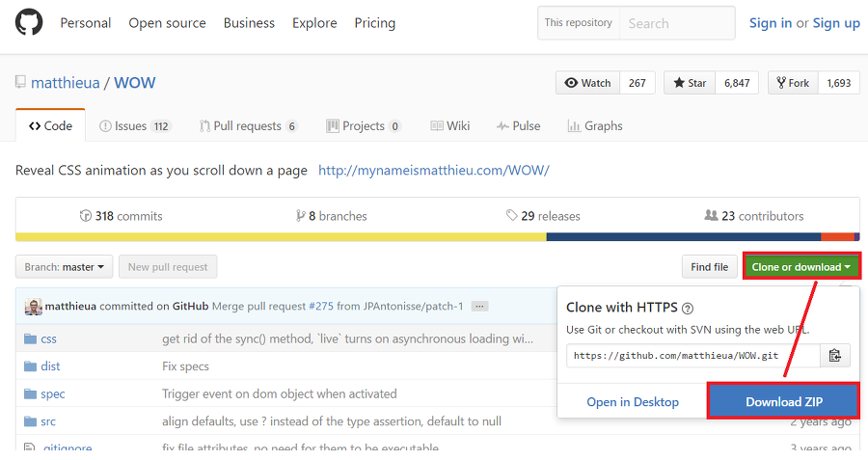Screen dimensions: 868x460
Task: Open the css folder icon
Action: click(x=30, y=338)
